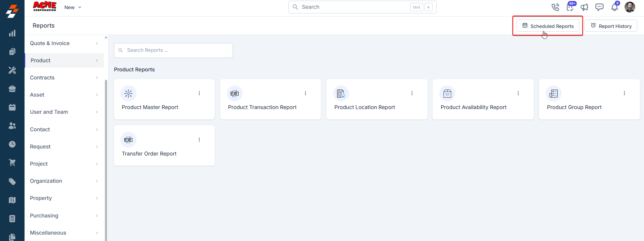Open Transfer Order Report three-dot menu
The image size is (644, 241).
(199, 140)
